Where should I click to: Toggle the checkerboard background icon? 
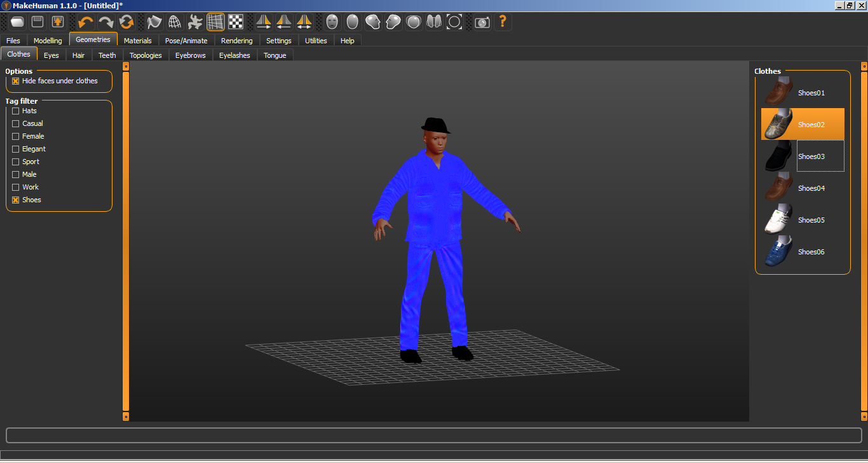(x=236, y=22)
